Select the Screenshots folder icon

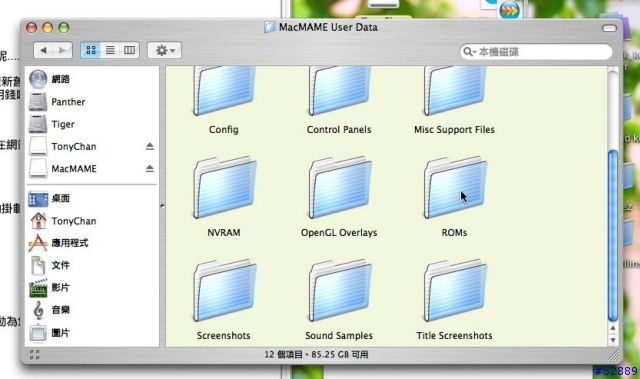(x=224, y=291)
